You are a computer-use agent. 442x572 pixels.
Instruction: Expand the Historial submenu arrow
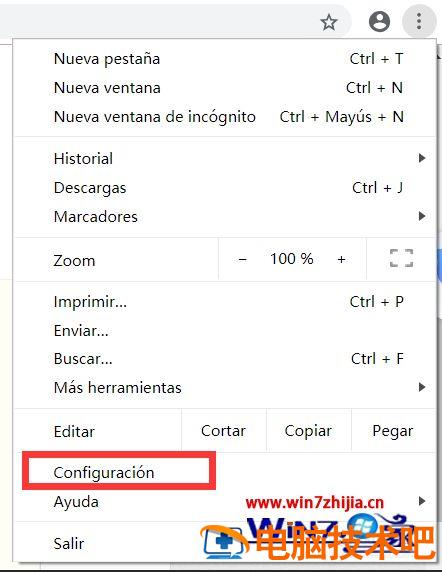point(422,158)
